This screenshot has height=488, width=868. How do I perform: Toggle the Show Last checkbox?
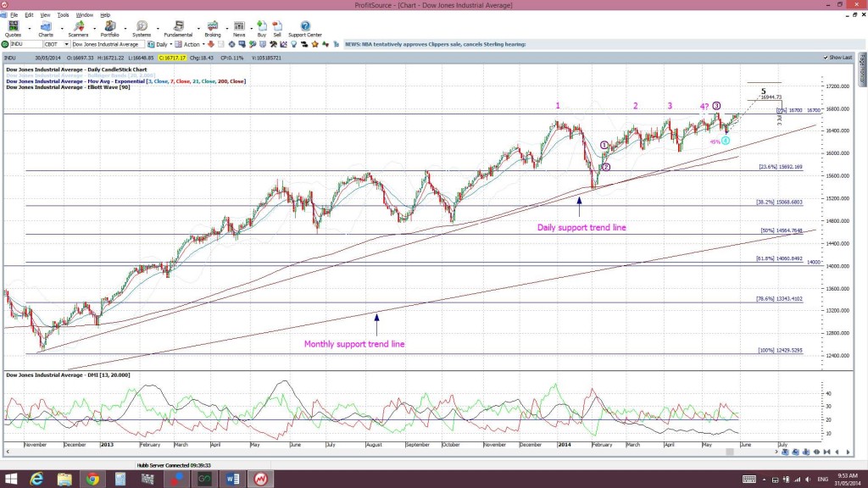tap(826, 58)
